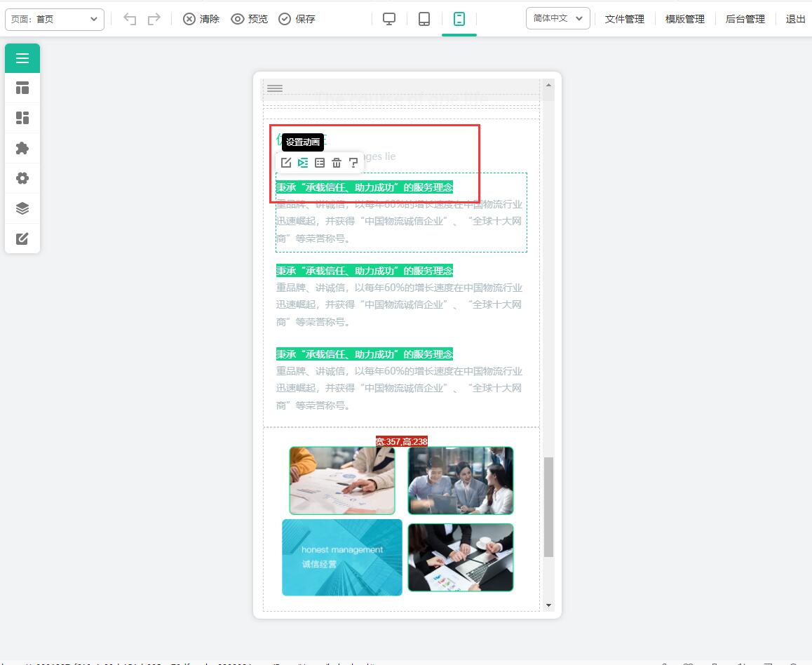Click the set animation icon in floating toolbar
The image size is (812, 665).
[303, 163]
